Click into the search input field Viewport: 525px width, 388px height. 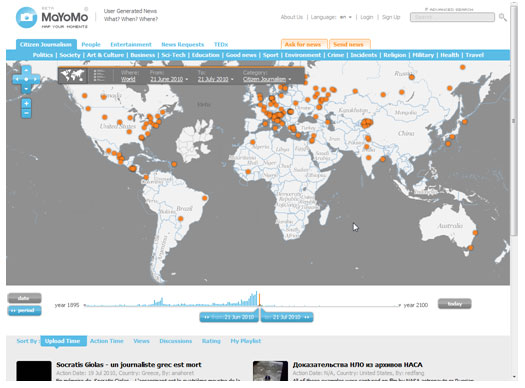pyautogui.click(x=452, y=17)
